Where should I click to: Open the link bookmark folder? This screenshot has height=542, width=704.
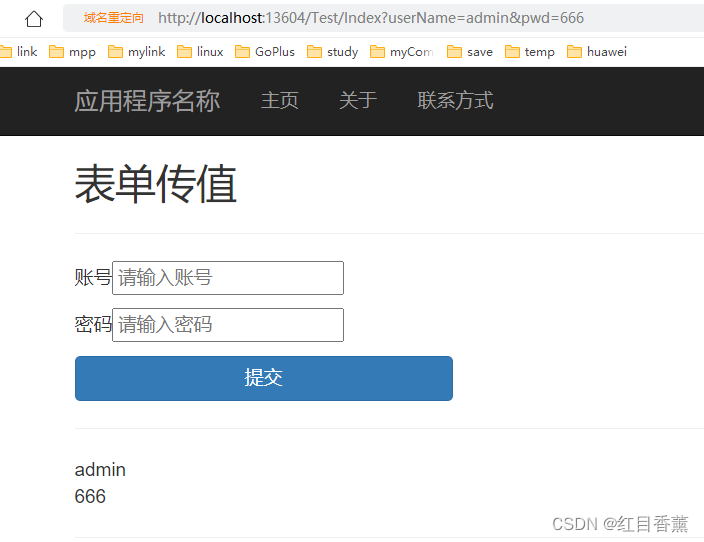coord(18,52)
